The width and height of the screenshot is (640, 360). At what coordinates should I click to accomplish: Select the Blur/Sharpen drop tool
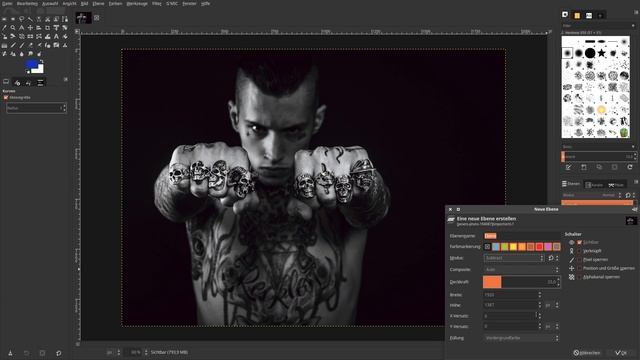[21, 53]
